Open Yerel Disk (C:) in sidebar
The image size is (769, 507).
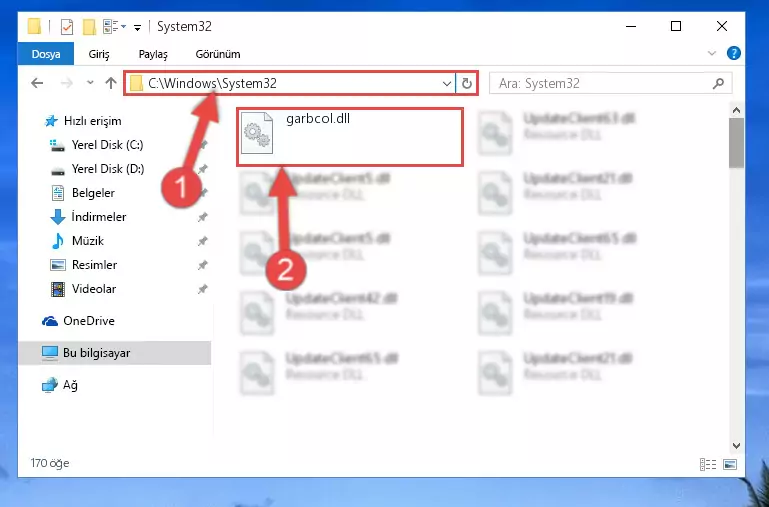[x=107, y=145]
